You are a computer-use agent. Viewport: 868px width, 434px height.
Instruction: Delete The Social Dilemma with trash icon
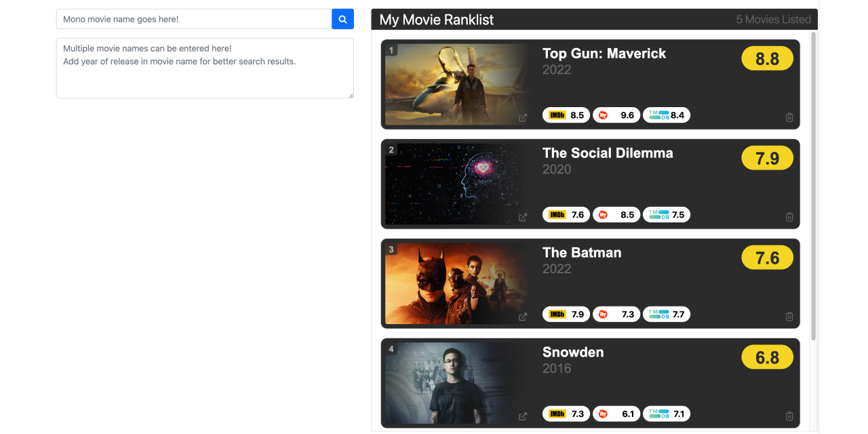click(x=789, y=217)
